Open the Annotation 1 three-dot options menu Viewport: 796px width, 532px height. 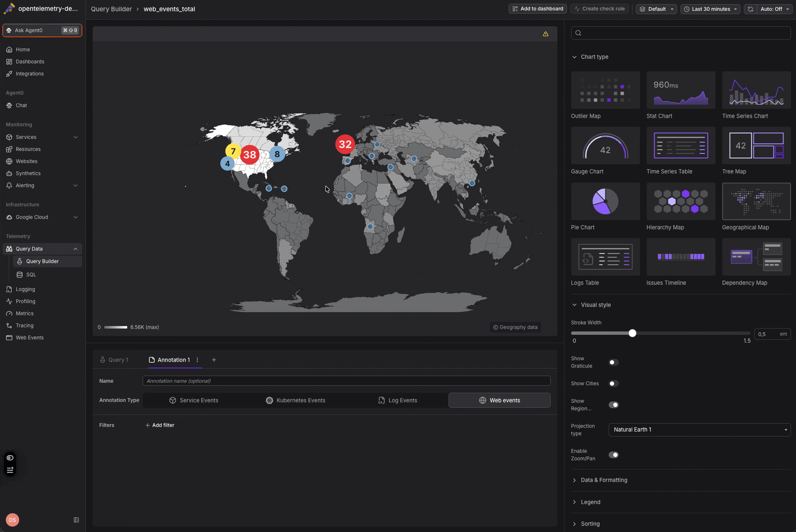(197, 360)
